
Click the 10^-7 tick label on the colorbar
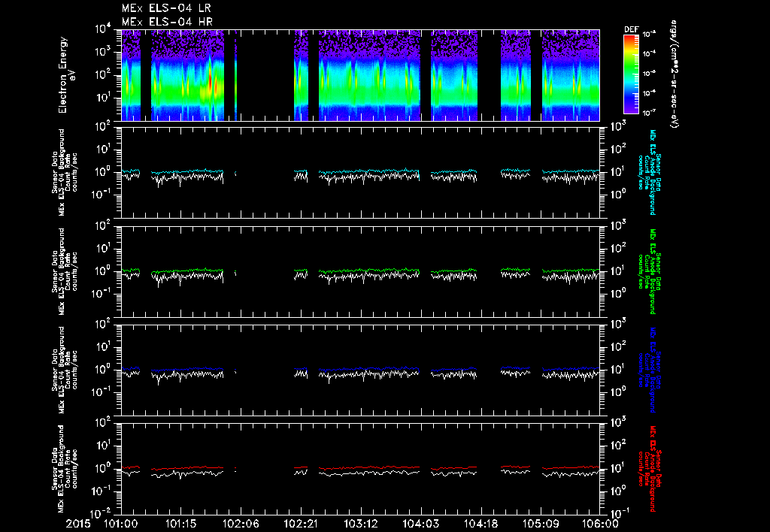[650, 113]
